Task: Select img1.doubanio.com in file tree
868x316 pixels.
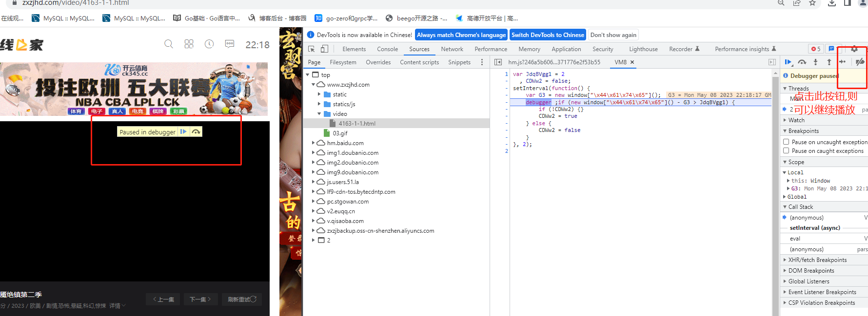Action: point(353,153)
